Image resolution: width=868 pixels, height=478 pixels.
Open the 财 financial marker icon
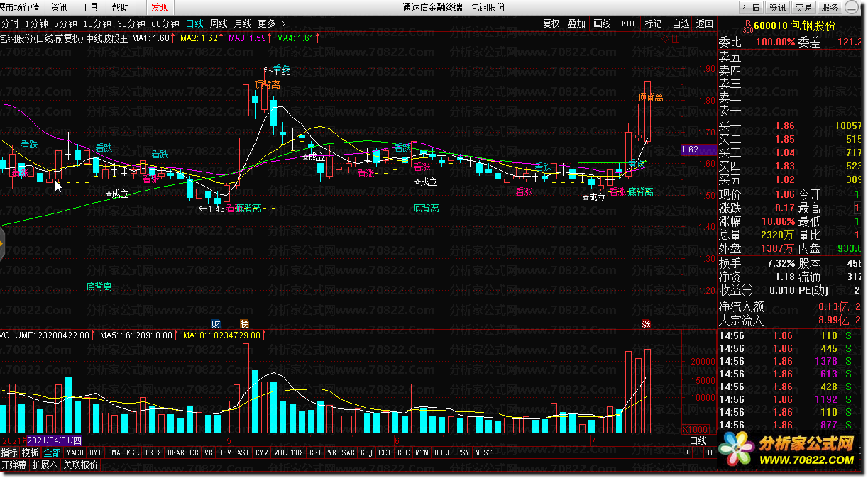216,323
